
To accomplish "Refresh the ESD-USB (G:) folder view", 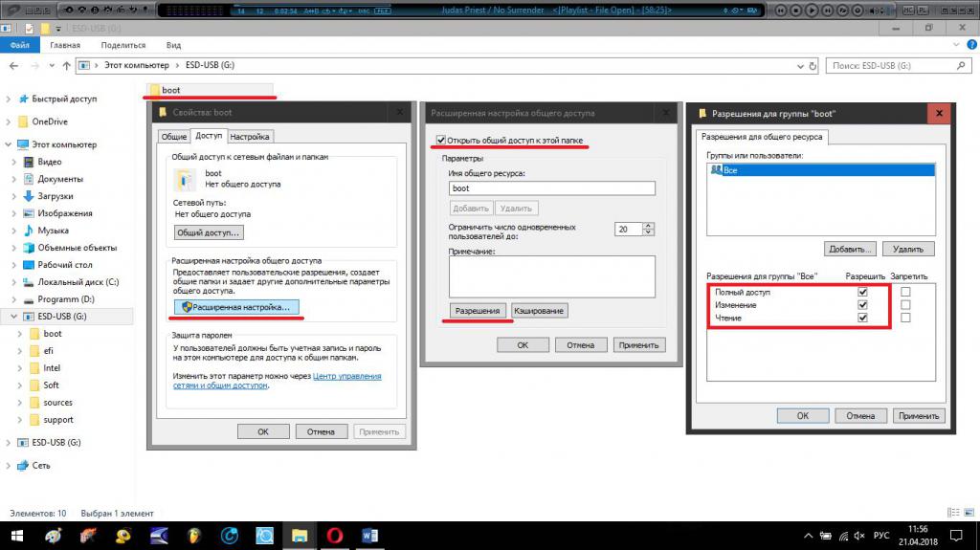I will 813,66.
